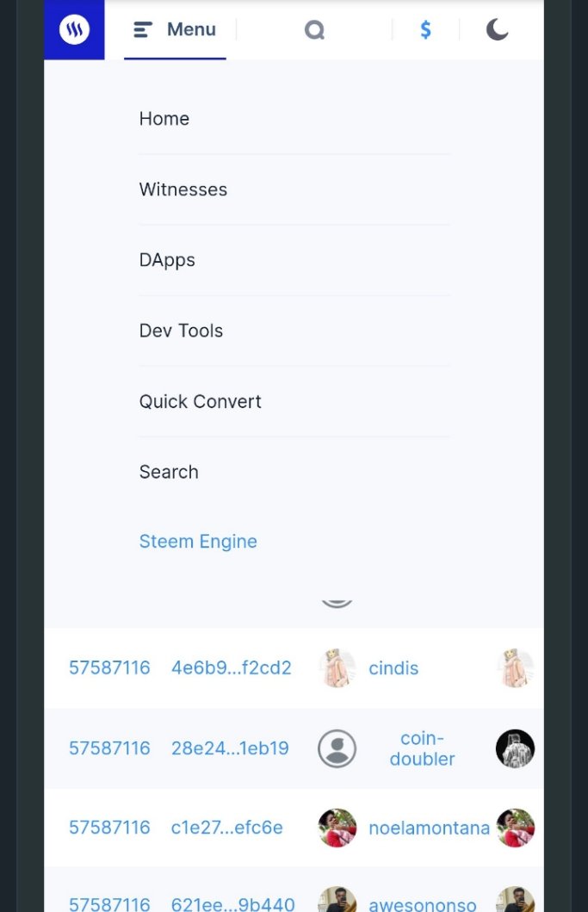Open transaction 28e24...1eb19

(x=230, y=748)
